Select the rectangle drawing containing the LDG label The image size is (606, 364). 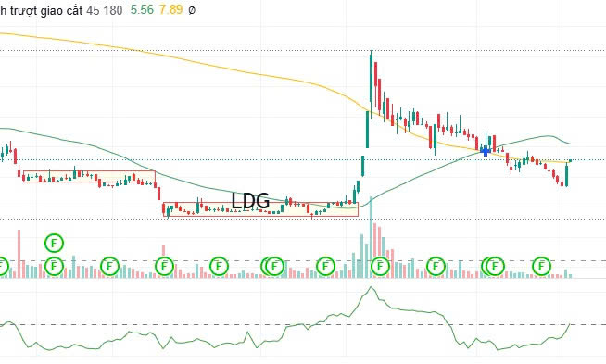pyautogui.click(x=260, y=209)
